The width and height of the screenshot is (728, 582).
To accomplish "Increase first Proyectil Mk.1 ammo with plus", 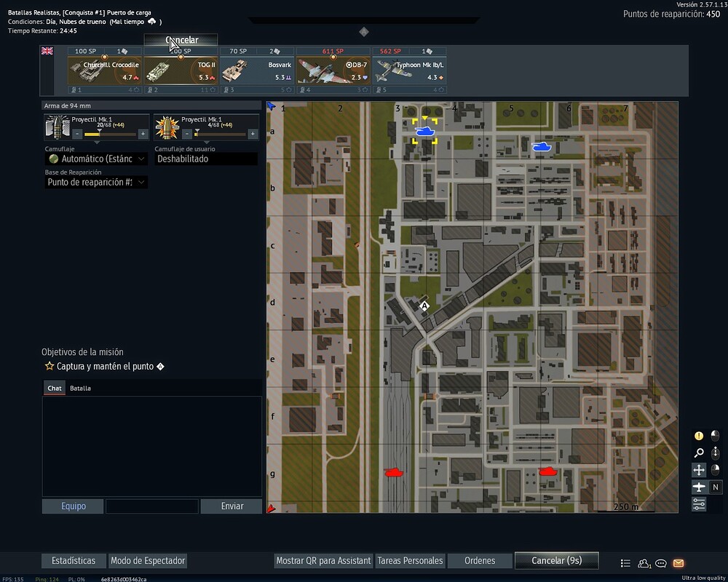I will pyautogui.click(x=143, y=134).
